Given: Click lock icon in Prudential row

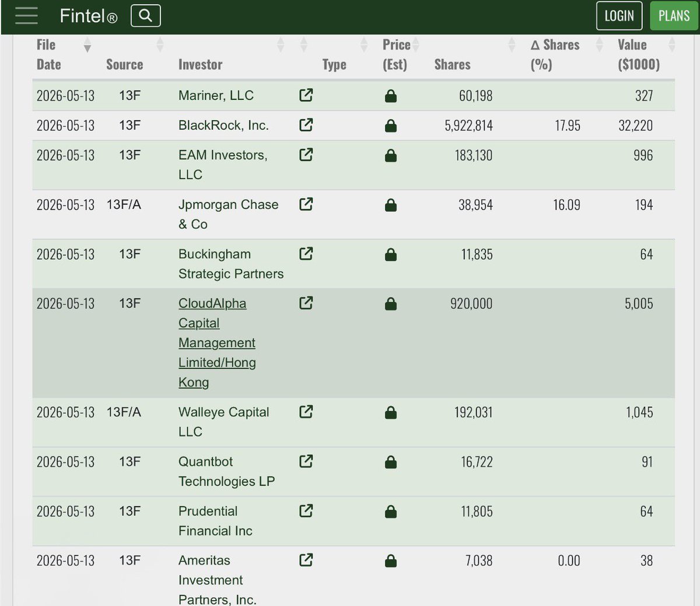Looking at the screenshot, I should [x=391, y=512].
